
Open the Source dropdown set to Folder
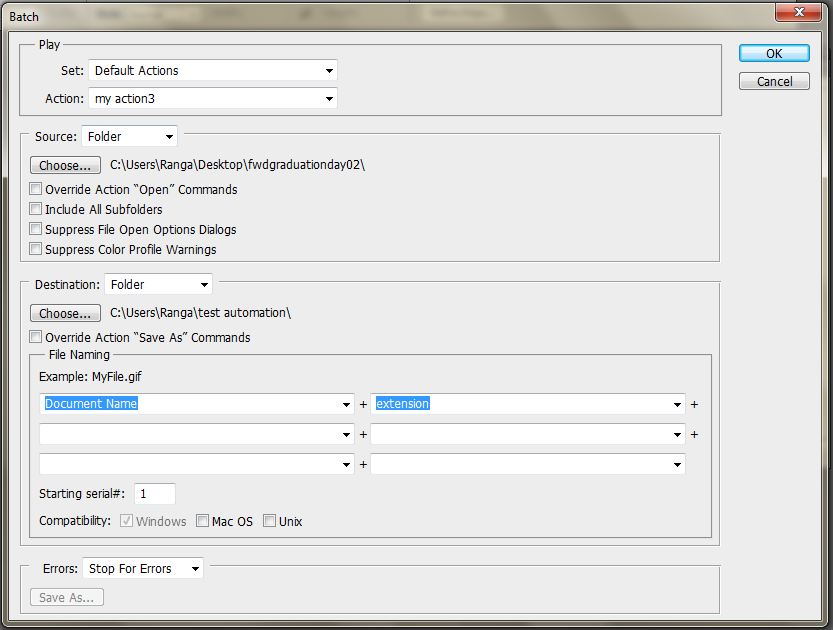pyautogui.click(x=129, y=136)
